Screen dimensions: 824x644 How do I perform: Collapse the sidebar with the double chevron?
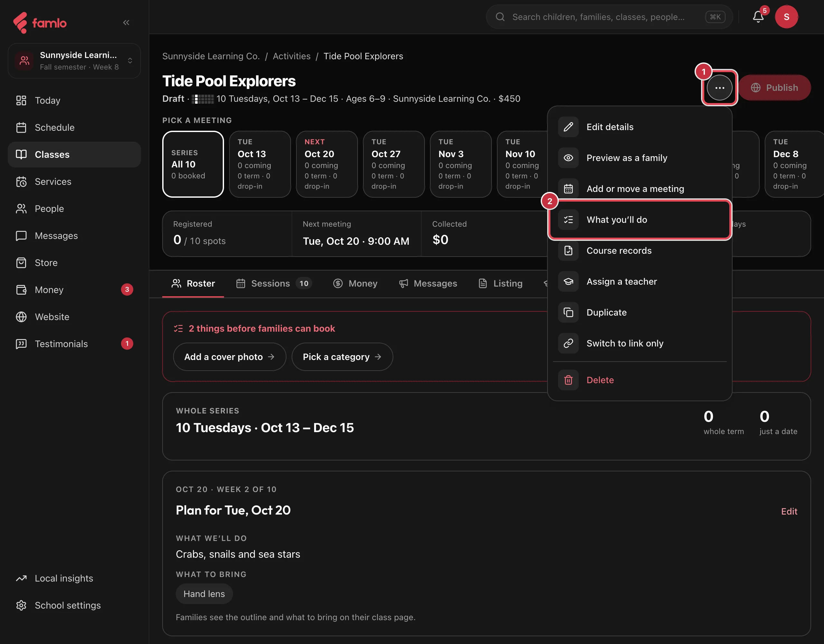126,23
